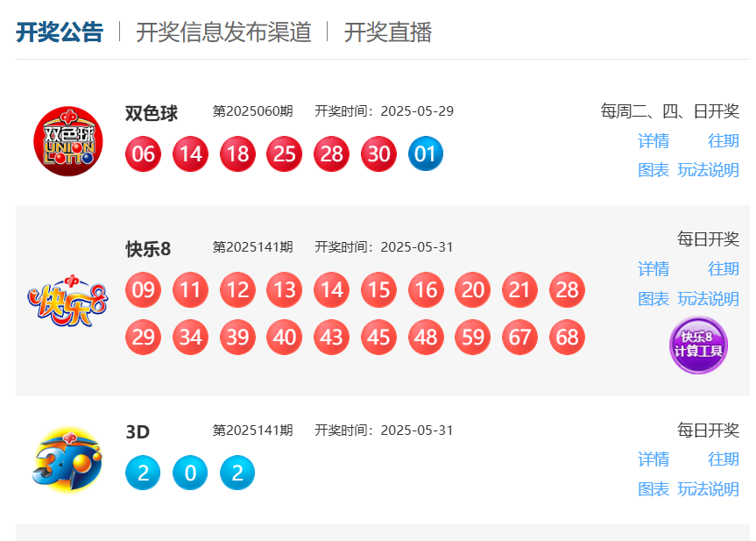The height and width of the screenshot is (541, 756).
Task: Click 每周二、四、日开奖 schedule text
Action: 669,111
